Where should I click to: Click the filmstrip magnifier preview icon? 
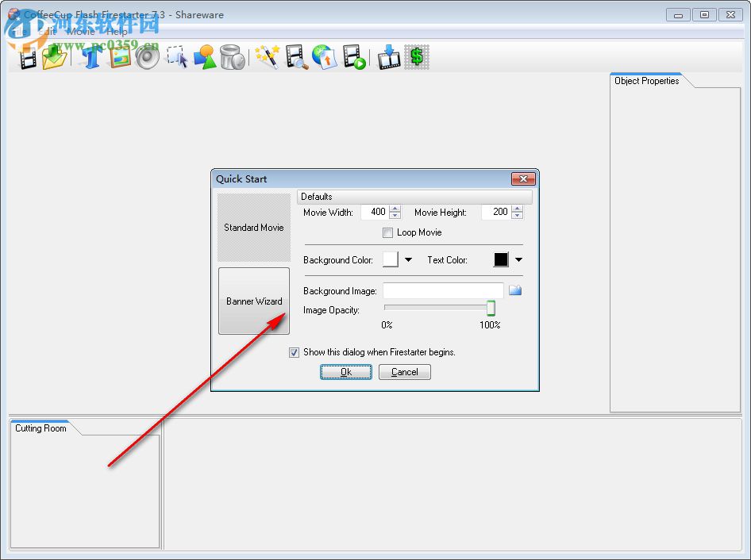pyautogui.click(x=296, y=57)
